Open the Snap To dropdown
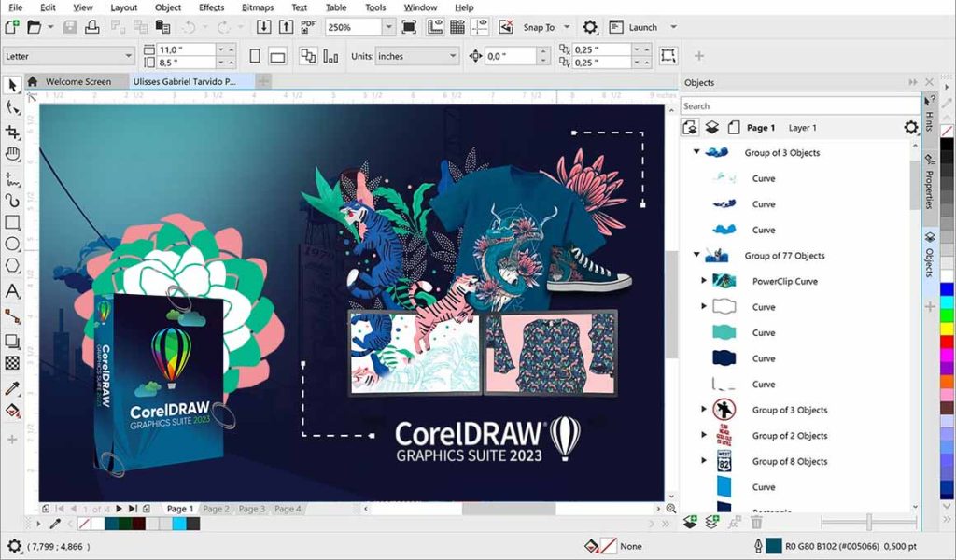This screenshot has height=560, width=956. pyautogui.click(x=567, y=27)
